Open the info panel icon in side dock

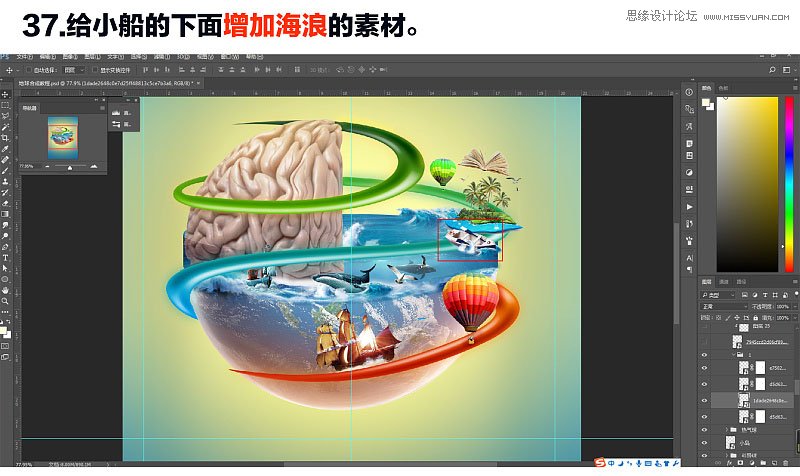[x=689, y=92]
